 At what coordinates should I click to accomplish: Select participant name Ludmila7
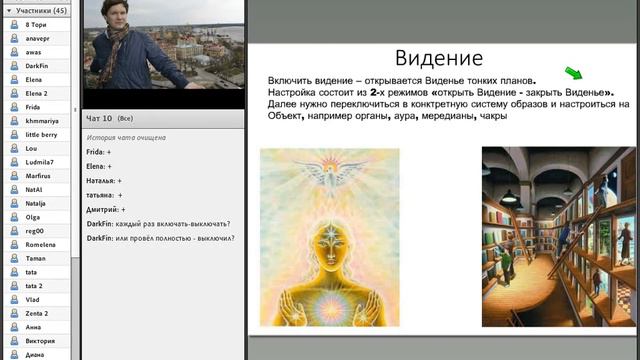40,162
